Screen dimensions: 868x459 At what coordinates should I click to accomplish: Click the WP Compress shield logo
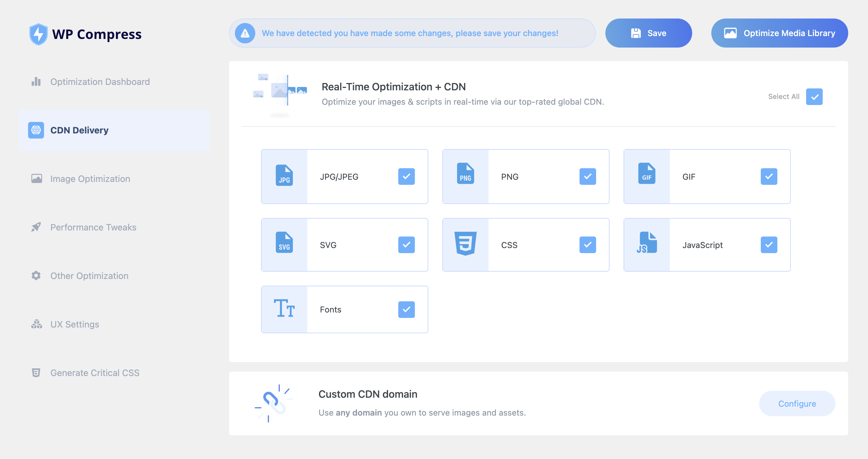pos(38,34)
